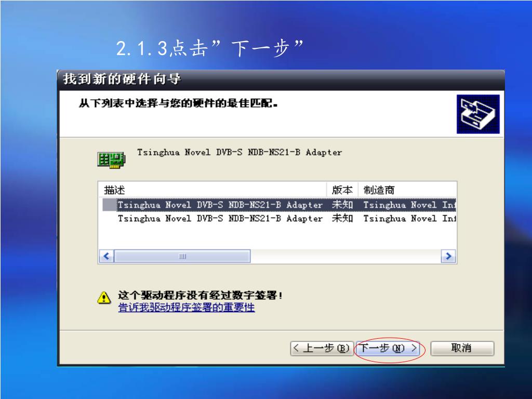The width and height of the screenshot is (532, 399).
Task: Click the yellow warning triangle icon
Action: pos(104,298)
